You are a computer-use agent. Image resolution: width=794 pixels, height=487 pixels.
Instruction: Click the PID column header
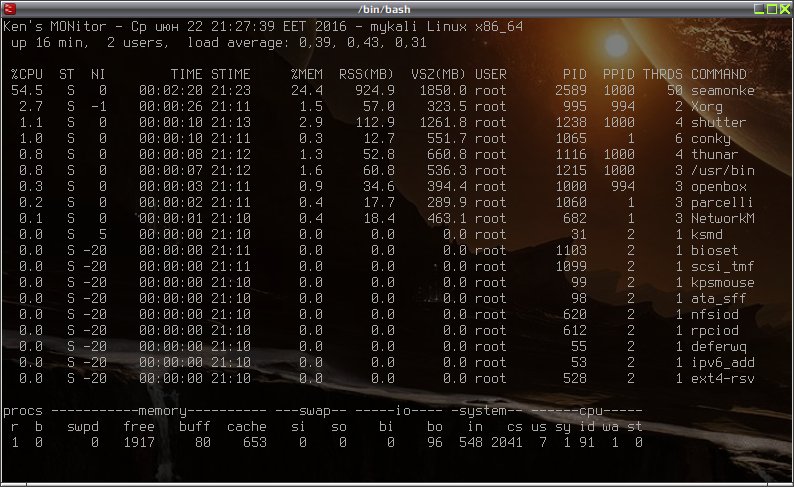pos(575,74)
